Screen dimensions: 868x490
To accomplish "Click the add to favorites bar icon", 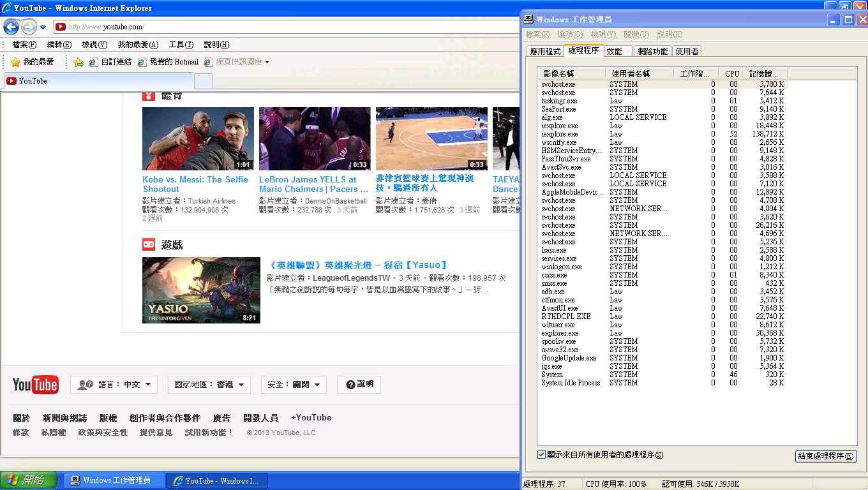I will 79,62.
